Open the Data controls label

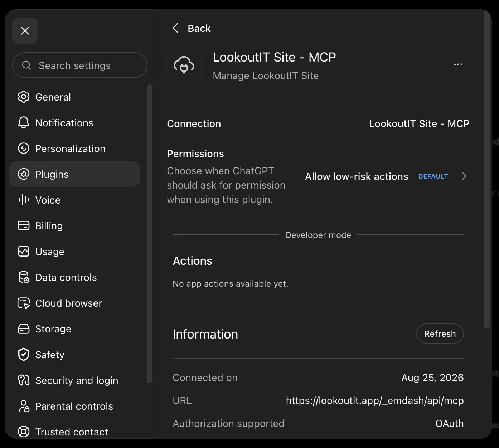(66, 277)
